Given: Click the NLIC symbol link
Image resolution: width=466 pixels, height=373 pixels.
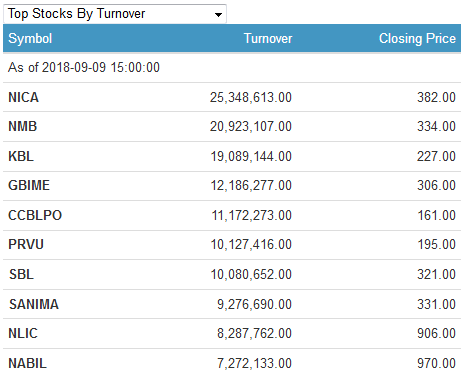Looking at the screenshot, I should pyautogui.click(x=23, y=333).
